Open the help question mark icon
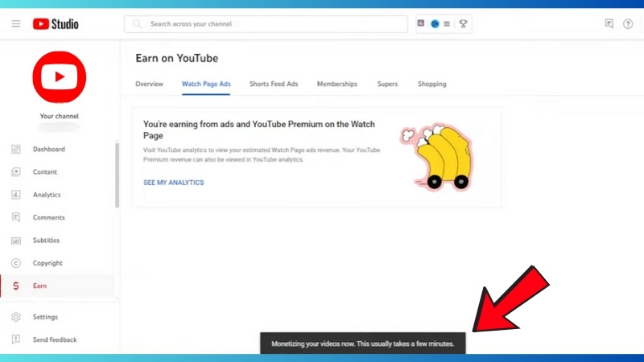 point(628,24)
